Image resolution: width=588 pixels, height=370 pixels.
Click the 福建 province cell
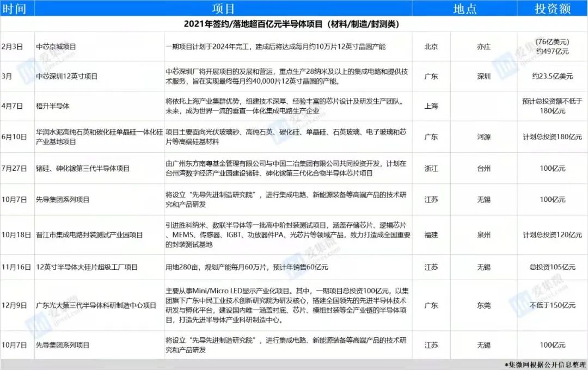(431, 235)
